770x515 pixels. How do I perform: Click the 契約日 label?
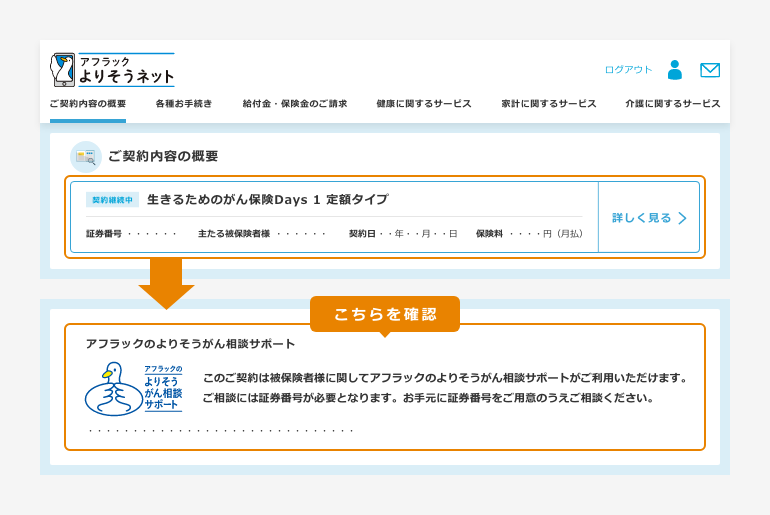pos(362,234)
